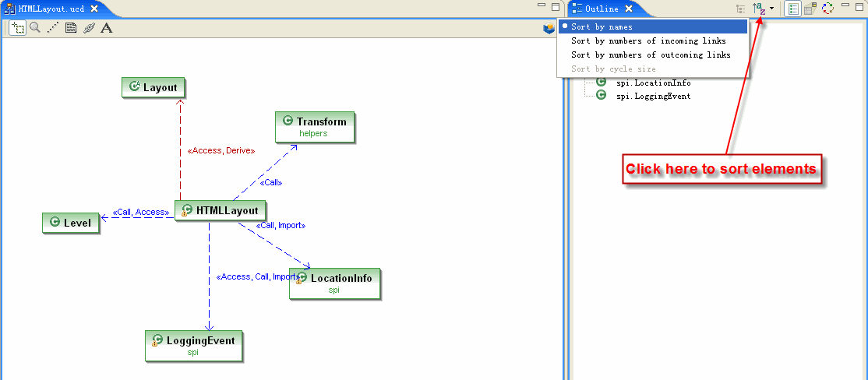Click the greyed hierarchy tree icon in Outline
Viewport: 868px width, 380px height.
point(741,9)
